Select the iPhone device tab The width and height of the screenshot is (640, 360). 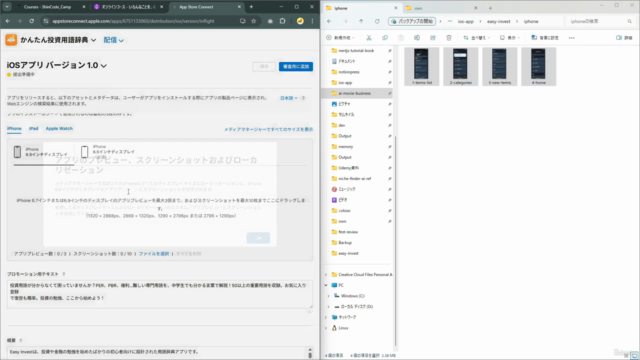tap(14, 129)
